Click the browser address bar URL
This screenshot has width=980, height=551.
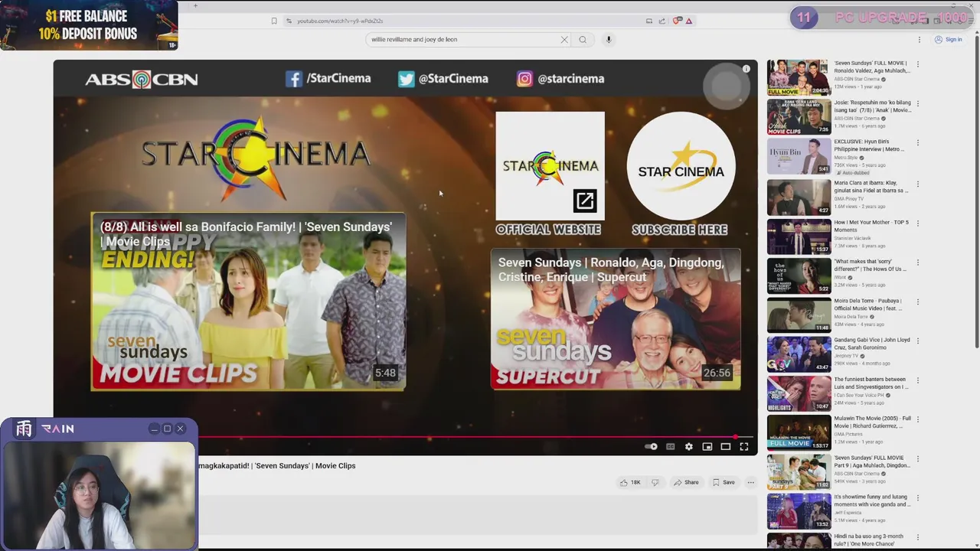(x=340, y=21)
